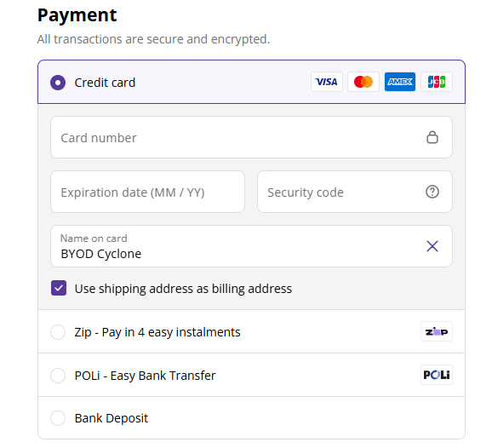The height and width of the screenshot is (448, 492).
Task: Focus the Card number input field
Action: tap(251, 137)
